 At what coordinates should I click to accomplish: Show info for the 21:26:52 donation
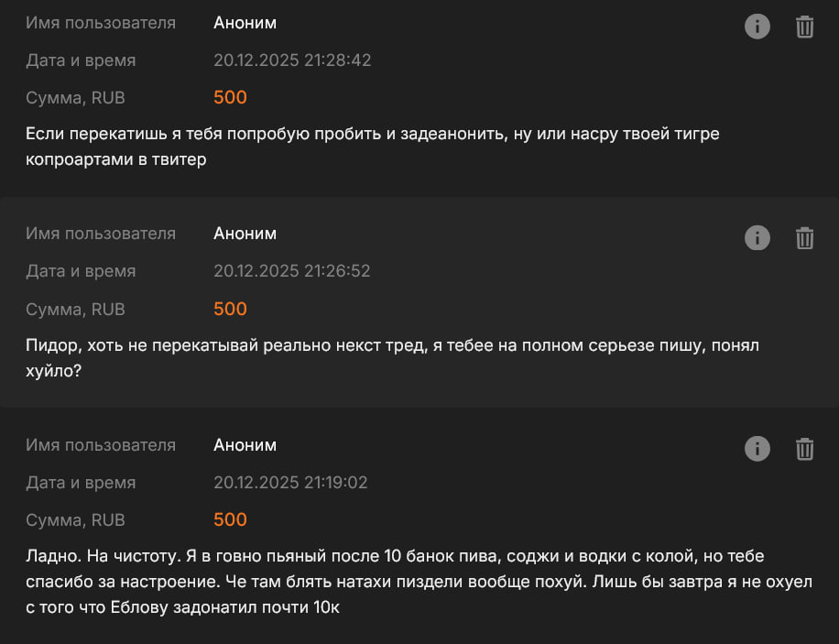pos(757,238)
